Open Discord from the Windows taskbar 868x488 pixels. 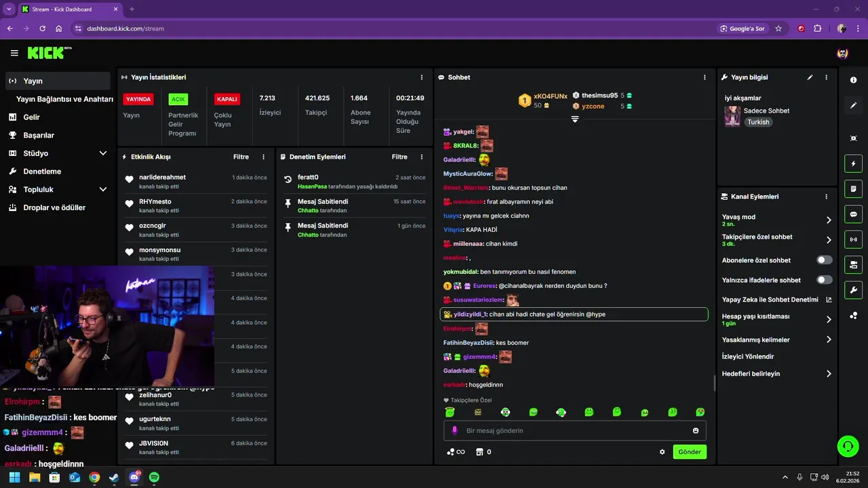pos(134,477)
